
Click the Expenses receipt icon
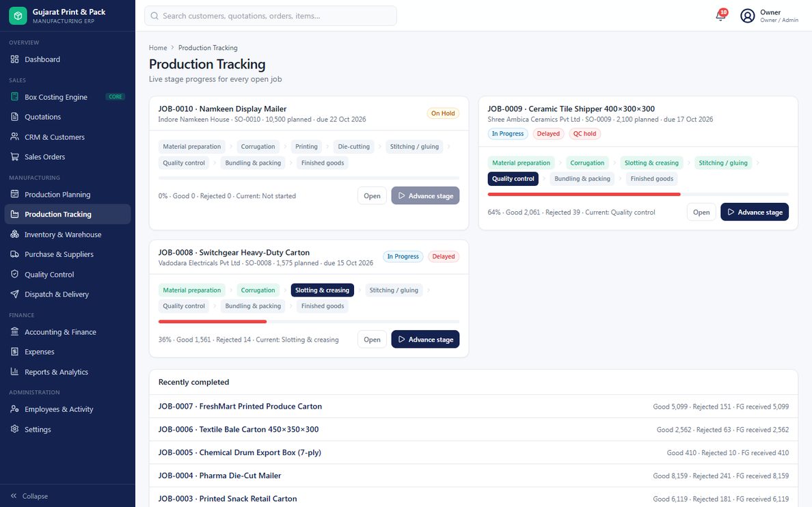pos(14,351)
